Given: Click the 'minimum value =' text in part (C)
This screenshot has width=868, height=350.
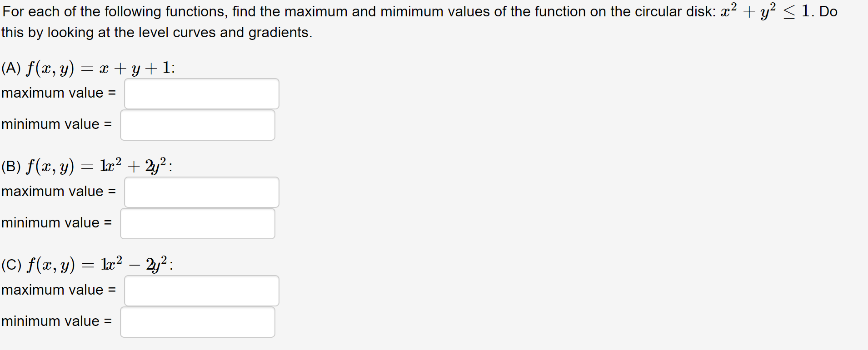Looking at the screenshot, I should click(55, 321).
